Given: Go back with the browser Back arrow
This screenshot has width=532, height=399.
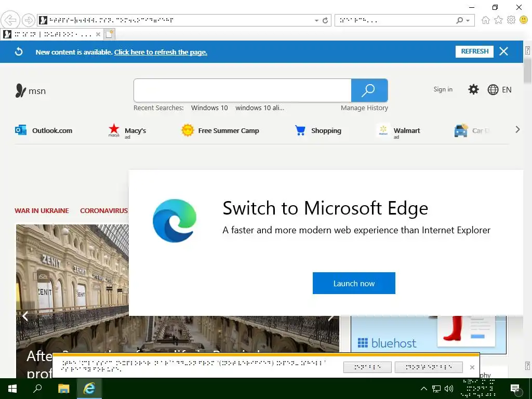Looking at the screenshot, I should coord(10,20).
